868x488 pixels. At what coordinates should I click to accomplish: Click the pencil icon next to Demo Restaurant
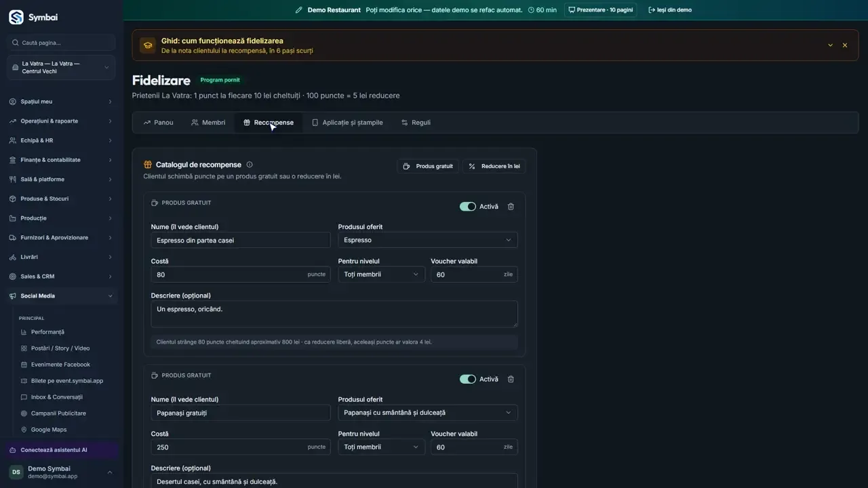(299, 10)
